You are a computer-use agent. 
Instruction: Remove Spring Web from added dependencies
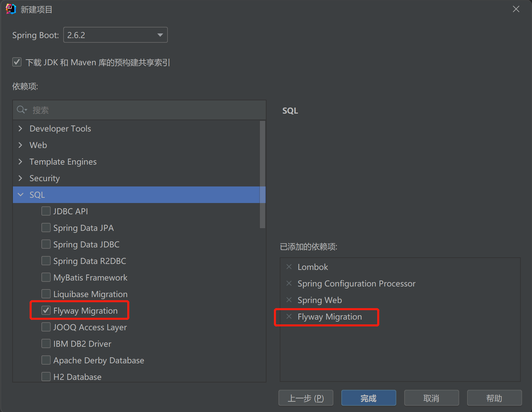point(289,300)
